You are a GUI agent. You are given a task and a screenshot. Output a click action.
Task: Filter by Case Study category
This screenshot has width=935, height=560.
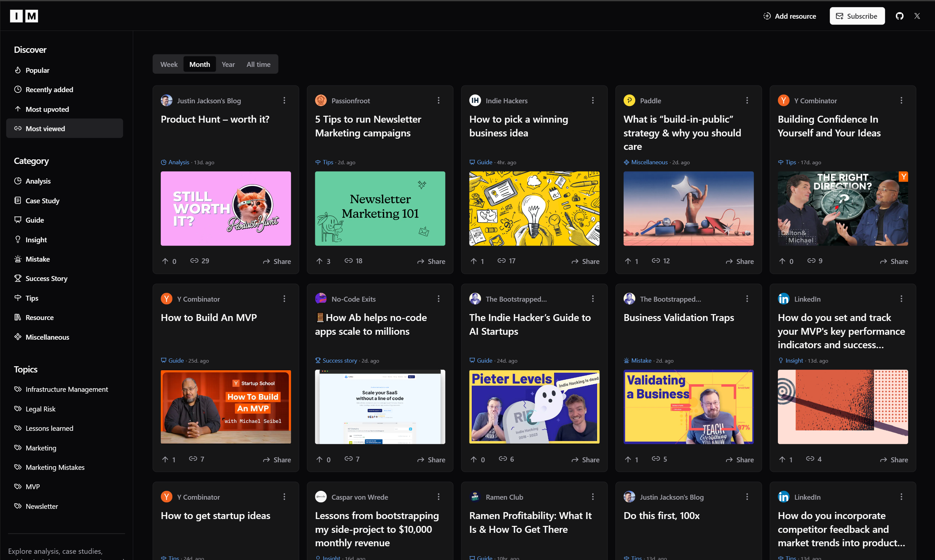pos(65,200)
